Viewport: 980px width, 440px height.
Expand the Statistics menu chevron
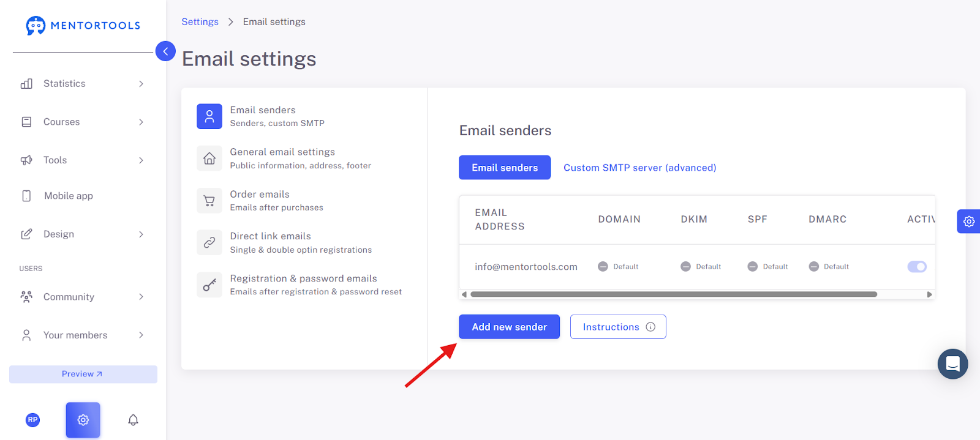coord(141,84)
